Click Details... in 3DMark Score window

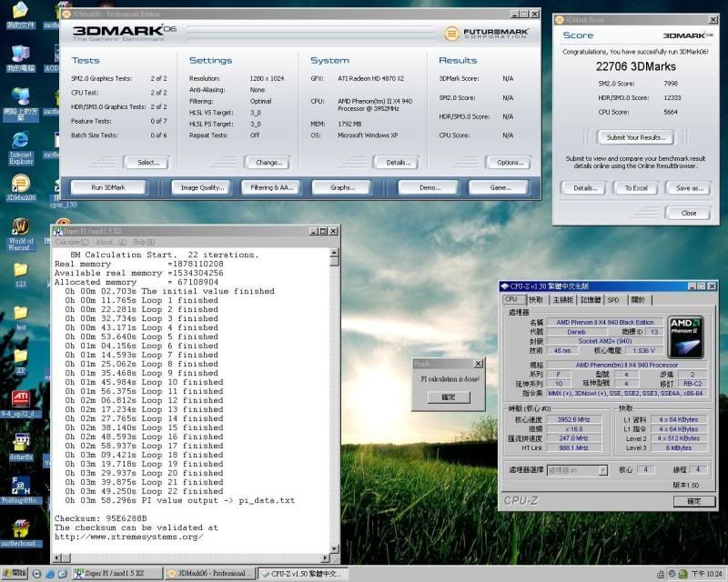pos(584,188)
